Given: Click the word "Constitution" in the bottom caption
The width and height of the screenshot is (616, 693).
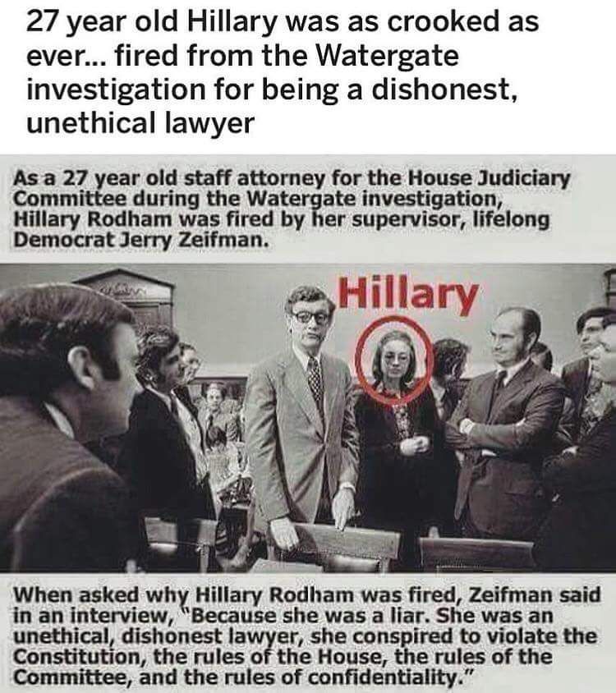Looking at the screenshot, I should point(80,656).
